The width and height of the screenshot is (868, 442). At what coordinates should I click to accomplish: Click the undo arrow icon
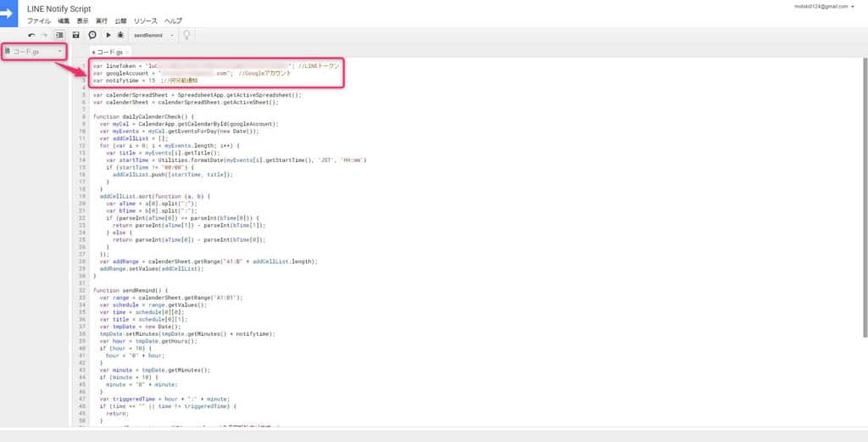(x=31, y=36)
